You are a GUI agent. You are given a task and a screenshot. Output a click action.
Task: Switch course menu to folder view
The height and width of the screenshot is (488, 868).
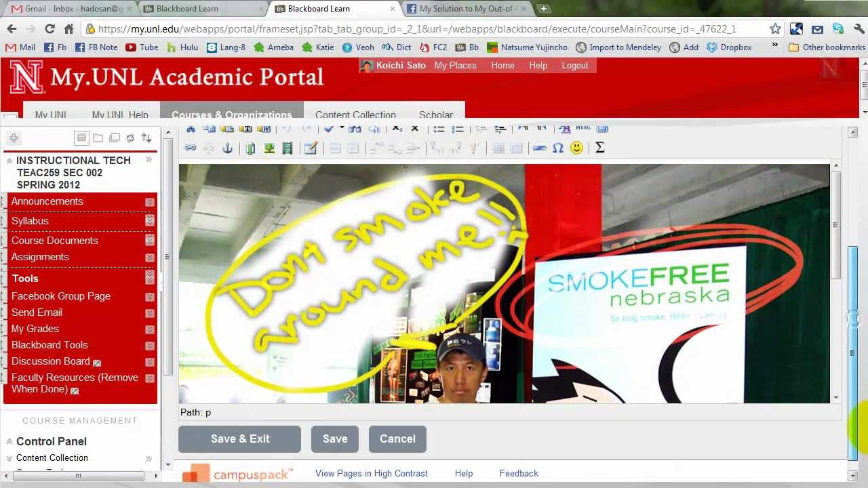point(98,138)
